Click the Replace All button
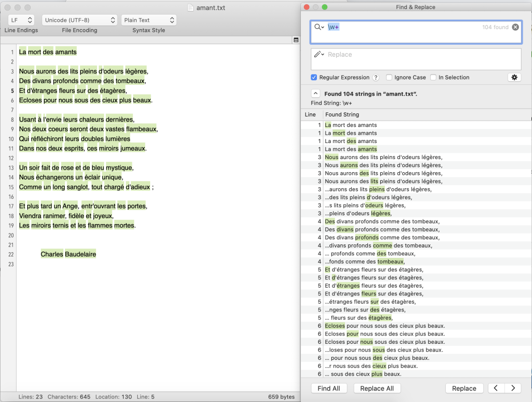 377,388
